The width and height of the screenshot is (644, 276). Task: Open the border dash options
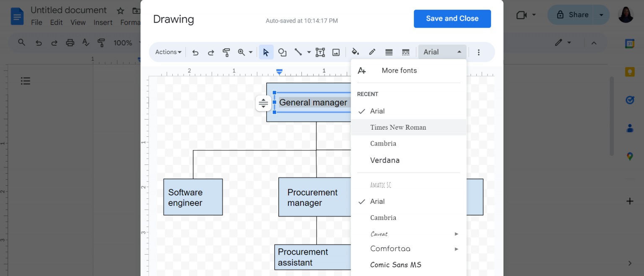(x=405, y=52)
